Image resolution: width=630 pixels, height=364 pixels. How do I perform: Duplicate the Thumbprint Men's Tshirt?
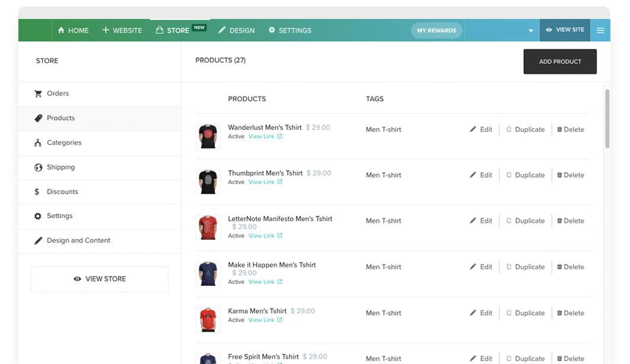coord(526,175)
